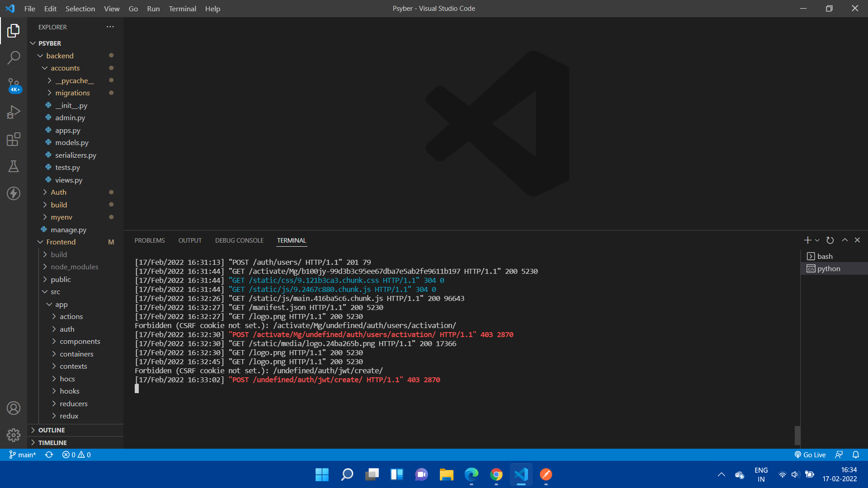Switch to the DEBUG CONSOLE tab

coord(239,240)
